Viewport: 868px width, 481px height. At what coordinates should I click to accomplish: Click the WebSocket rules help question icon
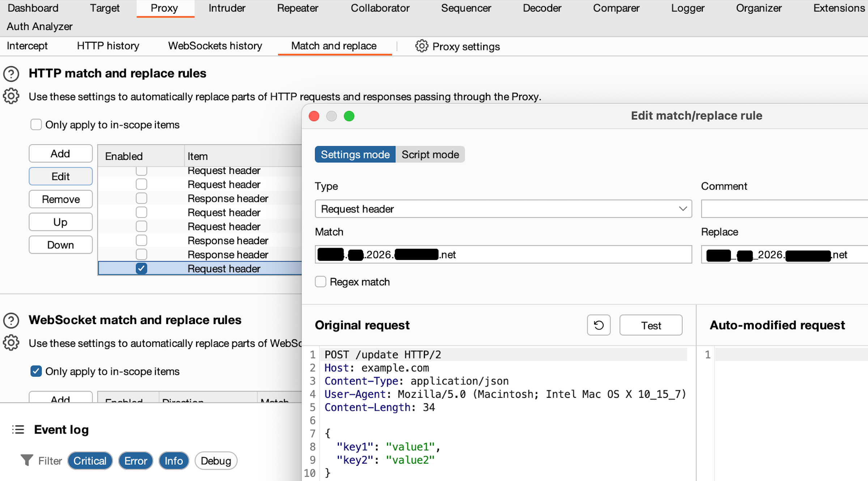pyautogui.click(x=11, y=320)
